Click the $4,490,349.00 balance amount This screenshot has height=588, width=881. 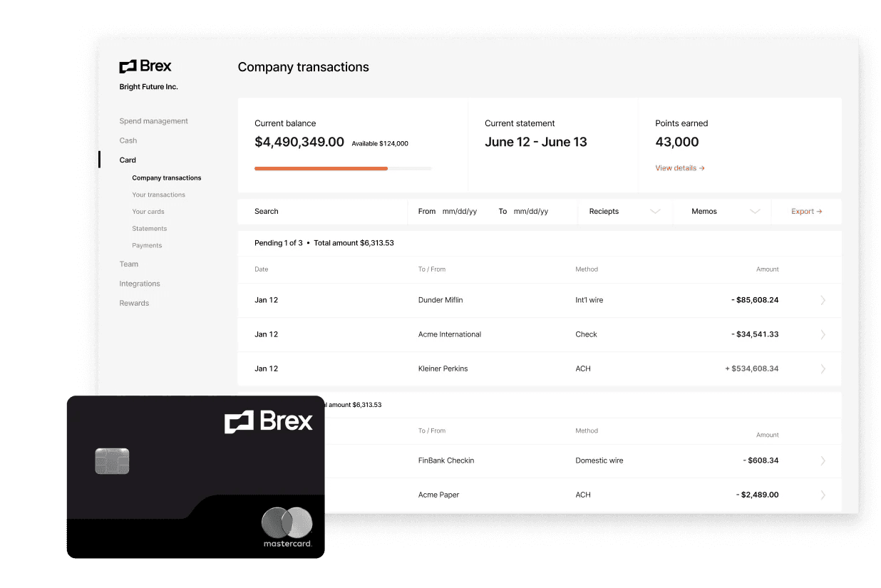(299, 142)
